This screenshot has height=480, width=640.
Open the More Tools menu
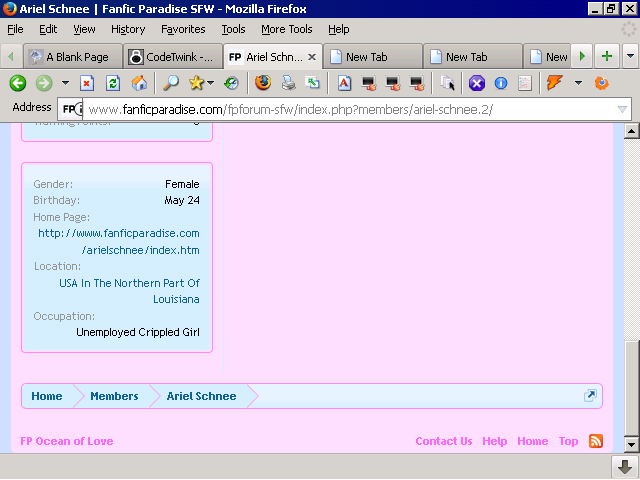click(287, 29)
